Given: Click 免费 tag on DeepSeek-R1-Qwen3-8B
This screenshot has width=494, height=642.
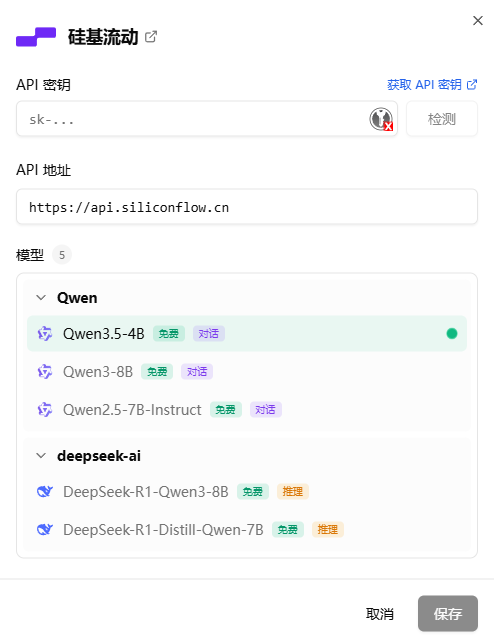Looking at the screenshot, I should (253, 491).
